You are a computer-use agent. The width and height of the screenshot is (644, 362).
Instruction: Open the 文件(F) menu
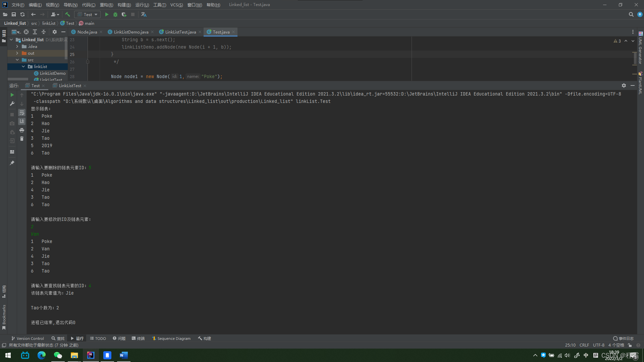click(x=18, y=5)
